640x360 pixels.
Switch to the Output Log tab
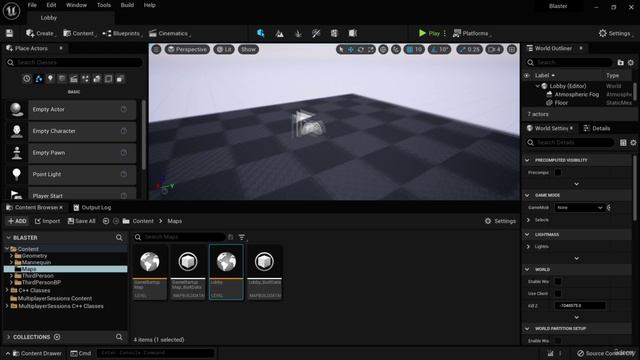92,207
